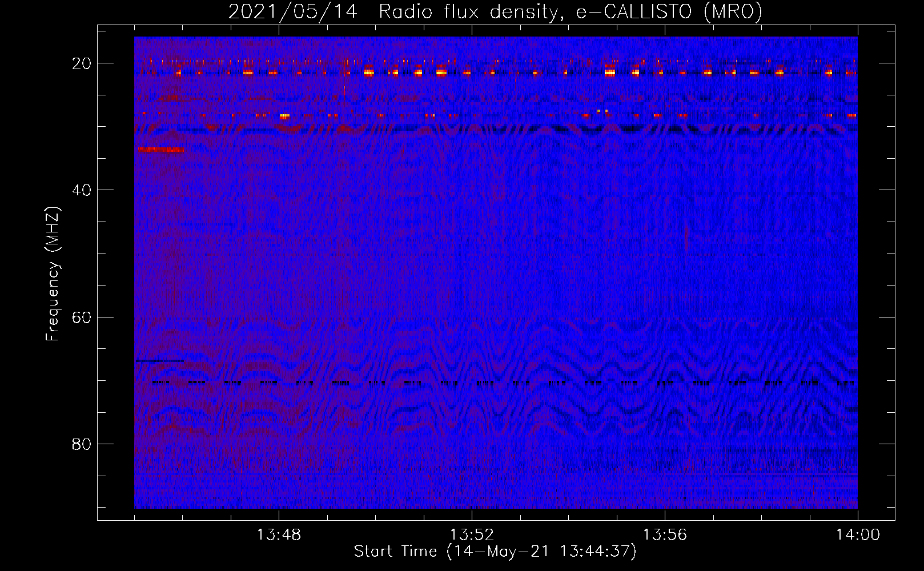The image size is (924, 571).
Task: Click the 13:56 time tick label
Action: (x=665, y=535)
